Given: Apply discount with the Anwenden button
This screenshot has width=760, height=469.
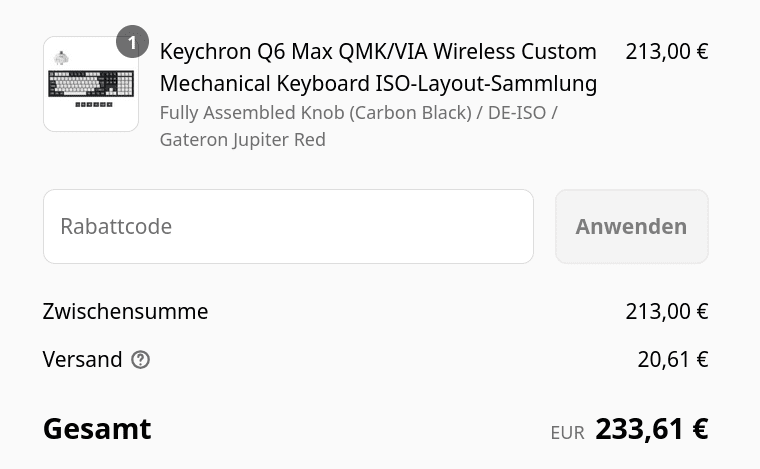Looking at the screenshot, I should coord(632,226).
